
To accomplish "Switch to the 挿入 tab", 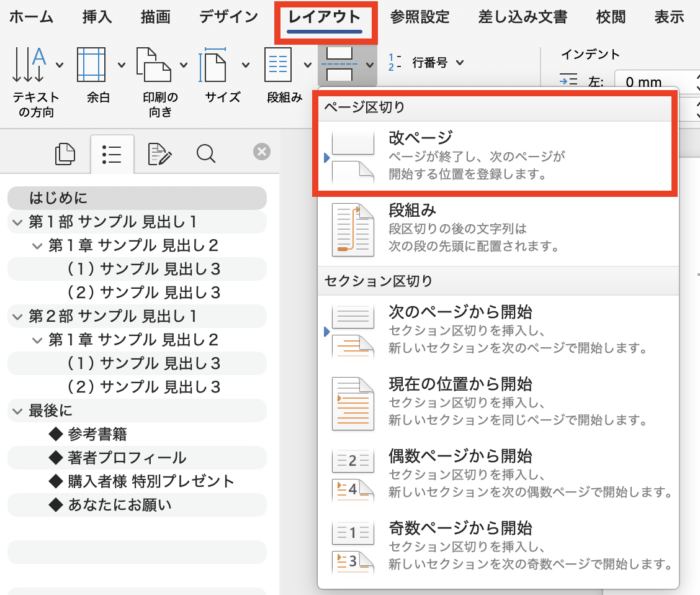I will pos(97,17).
